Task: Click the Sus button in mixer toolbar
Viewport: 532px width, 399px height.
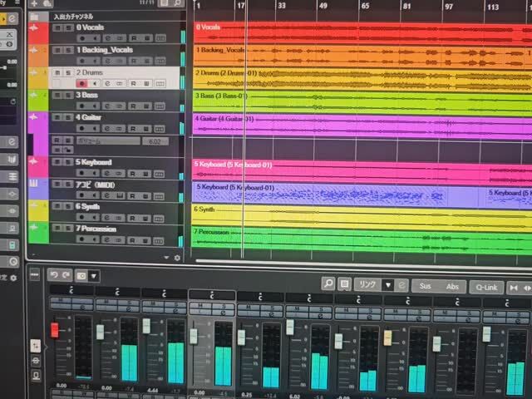Action: 425,286
